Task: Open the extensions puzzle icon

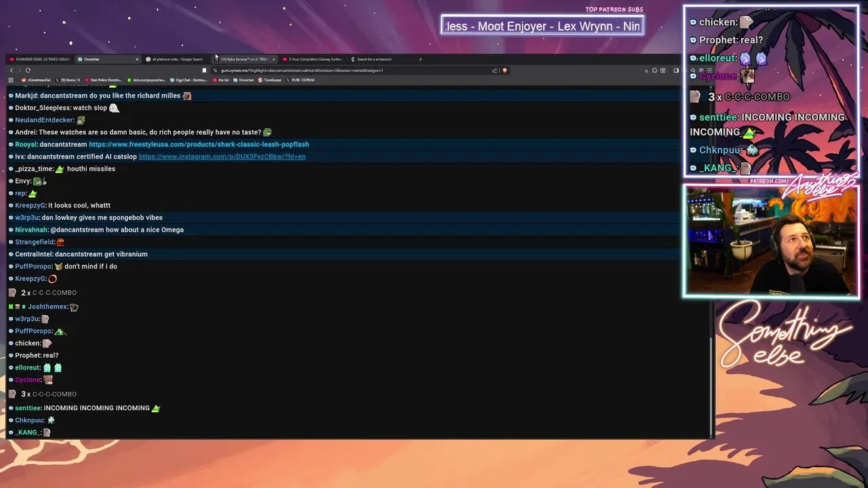Action: point(654,70)
